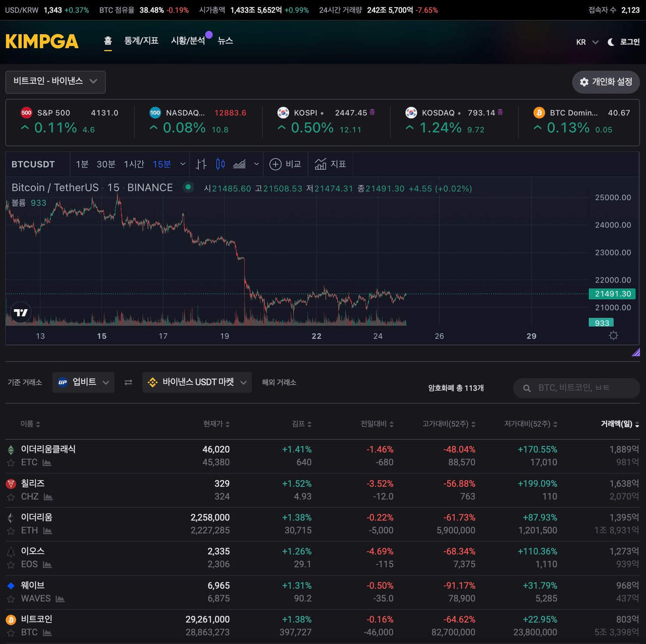
Task: Click the Waves coin logo
Action: pos(11,586)
